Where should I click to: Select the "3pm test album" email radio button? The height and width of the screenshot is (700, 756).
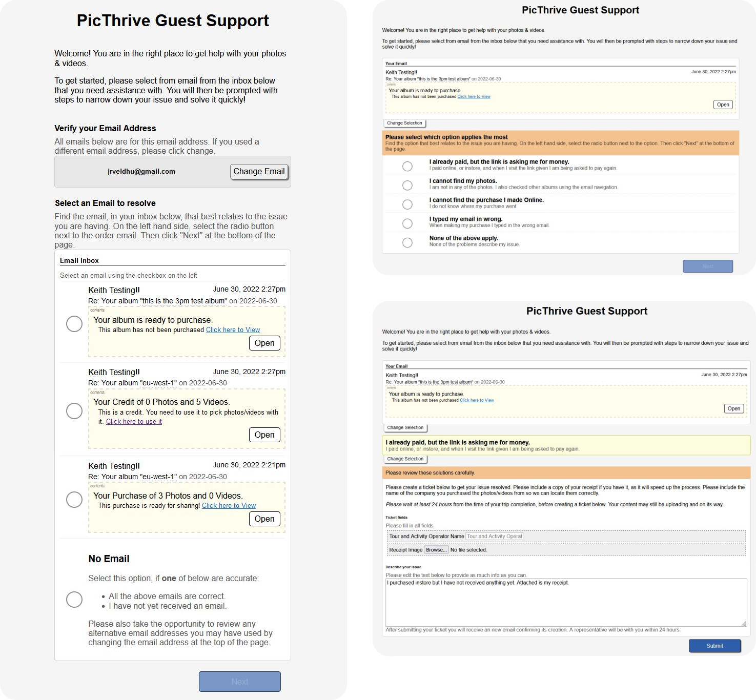pos(74,324)
